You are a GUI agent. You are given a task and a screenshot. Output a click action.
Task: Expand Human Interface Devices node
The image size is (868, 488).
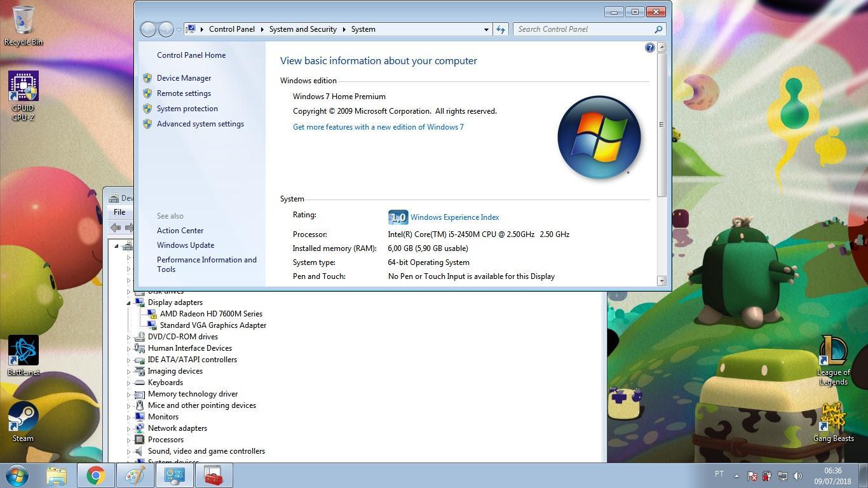click(x=128, y=349)
